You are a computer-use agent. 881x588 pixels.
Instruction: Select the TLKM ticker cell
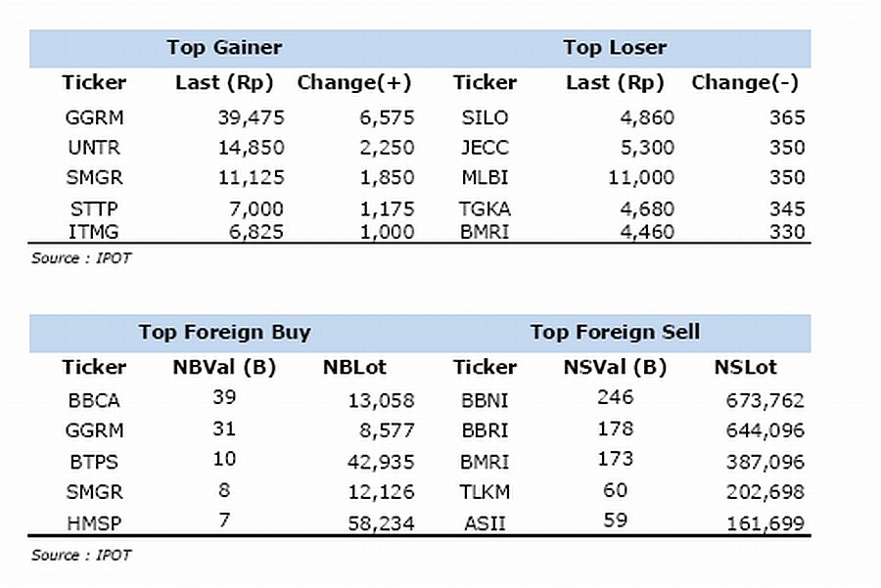pos(485,492)
